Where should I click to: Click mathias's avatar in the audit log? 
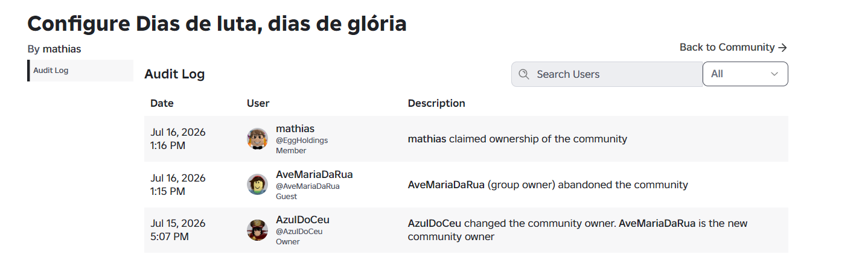tap(257, 139)
